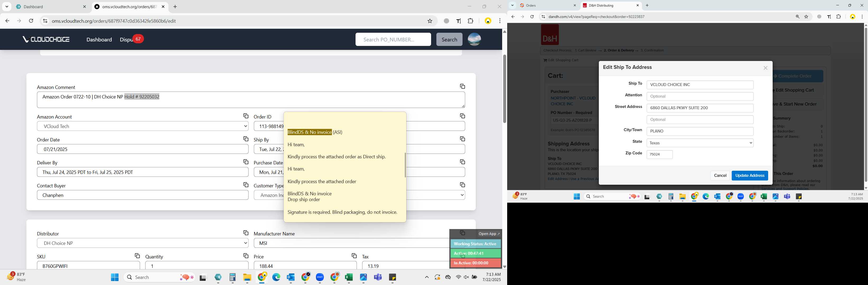The width and height of the screenshot is (868, 285).
Task: Select the D&H Distributing browser tab
Action: click(x=611, y=5)
